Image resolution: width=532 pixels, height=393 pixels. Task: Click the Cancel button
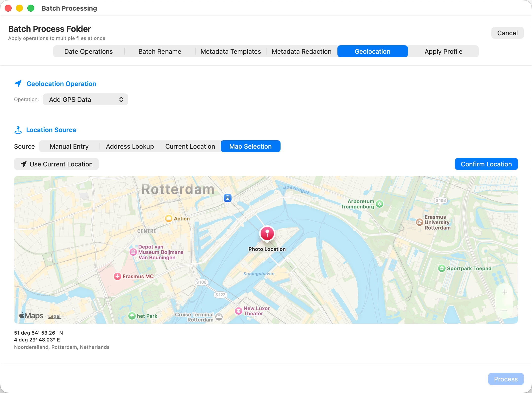pos(507,33)
